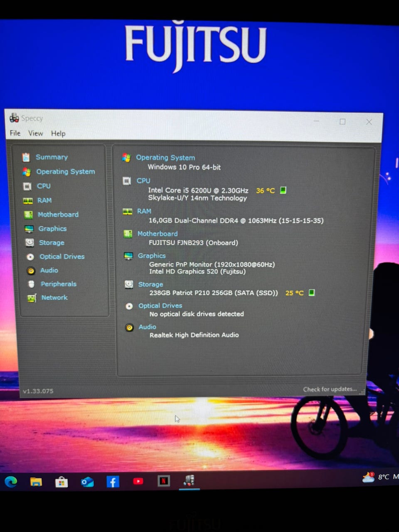Select Audio label in sidebar
Image resolution: width=399 pixels, height=532 pixels.
click(x=49, y=271)
